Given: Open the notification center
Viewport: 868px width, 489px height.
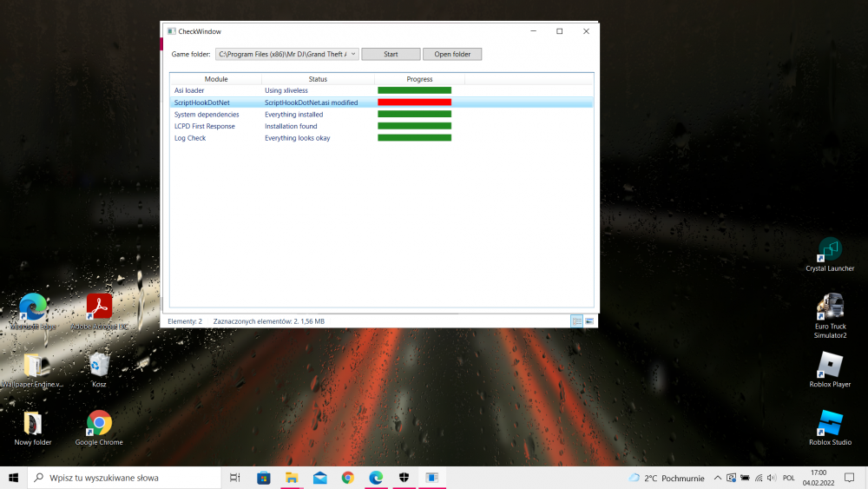Looking at the screenshot, I should click(850, 478).
